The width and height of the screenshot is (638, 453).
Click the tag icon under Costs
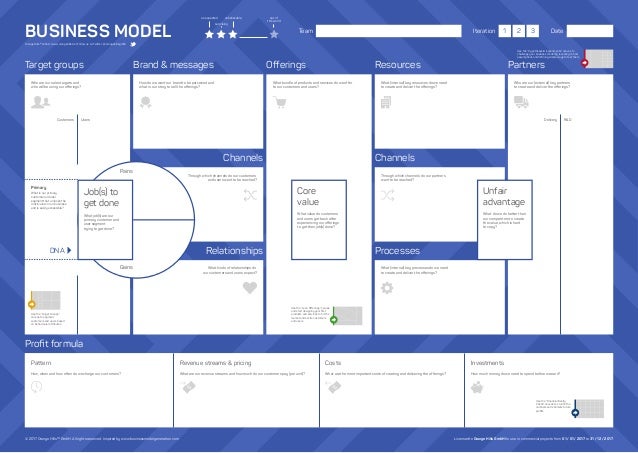click(x=334, y=387)
